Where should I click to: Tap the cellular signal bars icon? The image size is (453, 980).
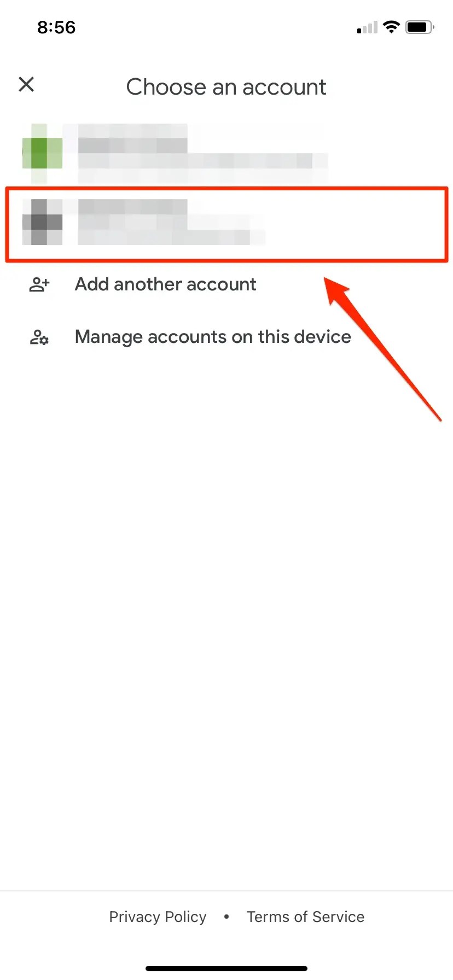pyautogui.click(x=367, y=27)
